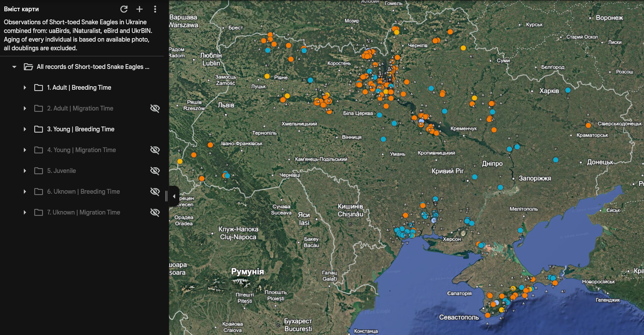Click folder icon of 4. Young Migration Time
The height and width of the screenshot is (335, 644).
pos(39,150)
